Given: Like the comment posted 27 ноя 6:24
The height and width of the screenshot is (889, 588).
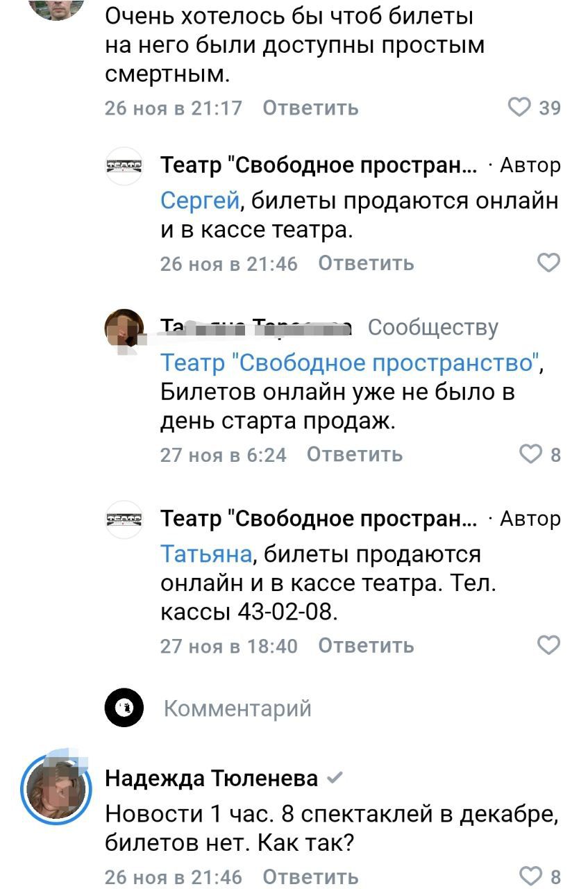Looking at the screenshot, I should click(x=530, y=454).
